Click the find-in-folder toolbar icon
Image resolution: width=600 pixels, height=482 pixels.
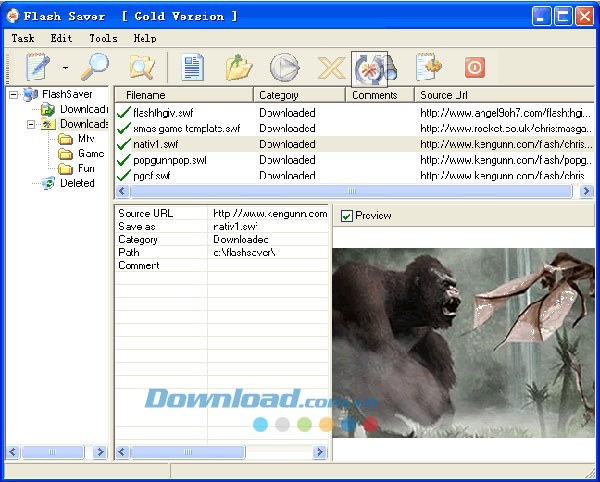pos(141,67)
